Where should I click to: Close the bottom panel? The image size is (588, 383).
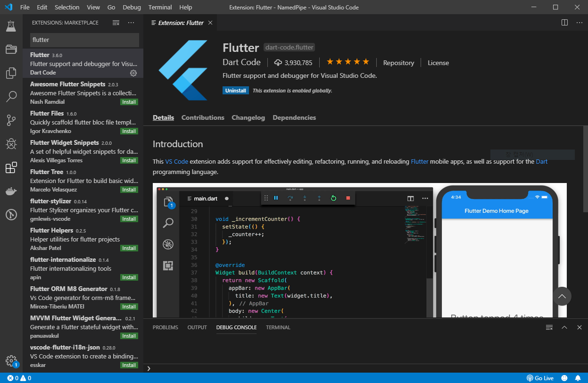(580, 327)
